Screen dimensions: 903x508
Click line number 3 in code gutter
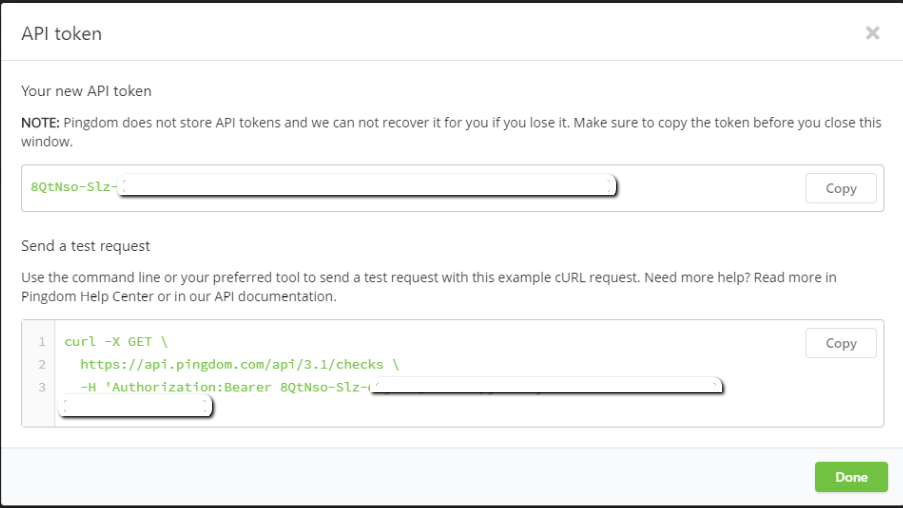coord(42,386)
